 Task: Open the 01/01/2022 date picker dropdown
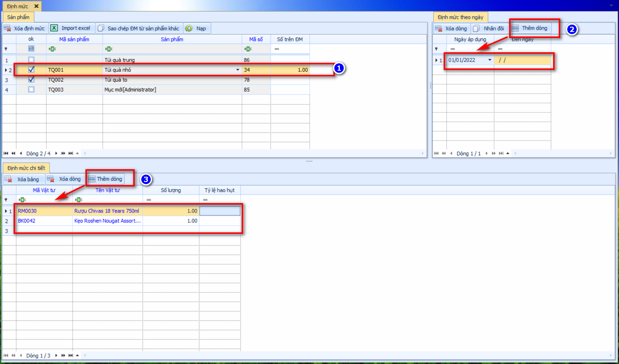490,60
